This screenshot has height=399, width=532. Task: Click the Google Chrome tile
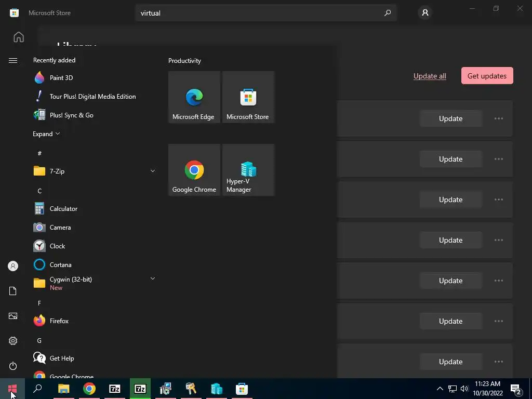(x=194, y=170)
